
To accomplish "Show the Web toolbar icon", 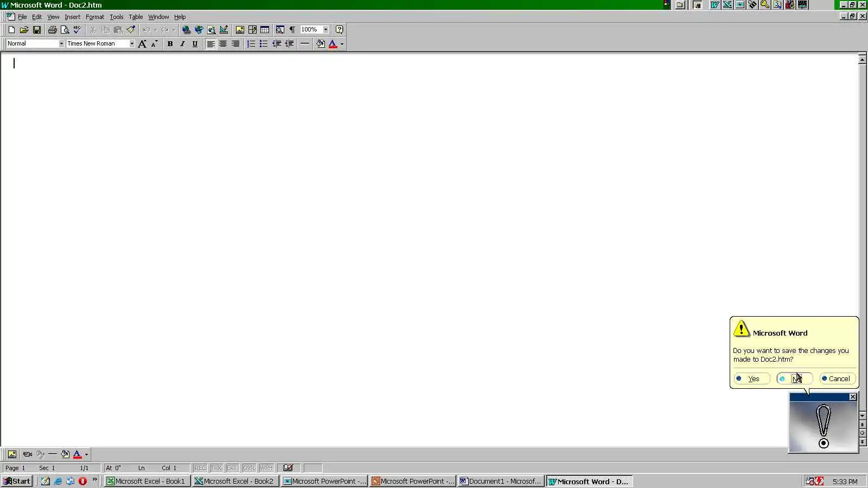I will coord(199,30).
